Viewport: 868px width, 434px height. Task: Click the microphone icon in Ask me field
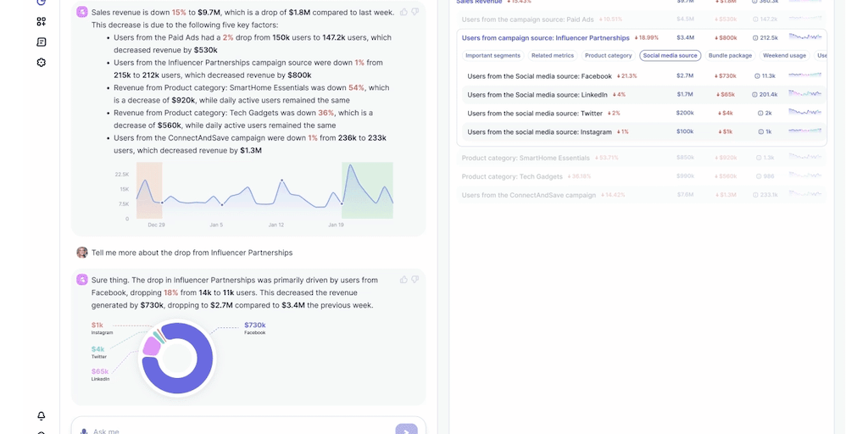[84, 431]
